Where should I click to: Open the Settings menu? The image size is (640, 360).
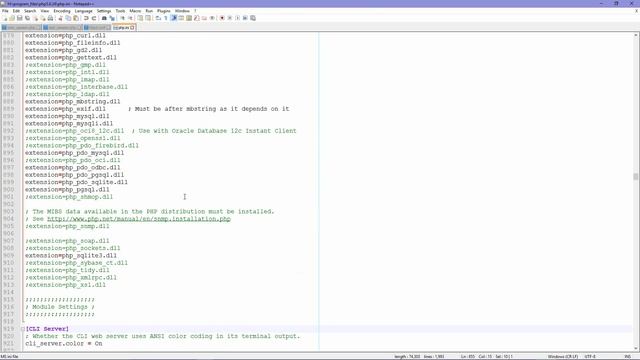[104, 11]
